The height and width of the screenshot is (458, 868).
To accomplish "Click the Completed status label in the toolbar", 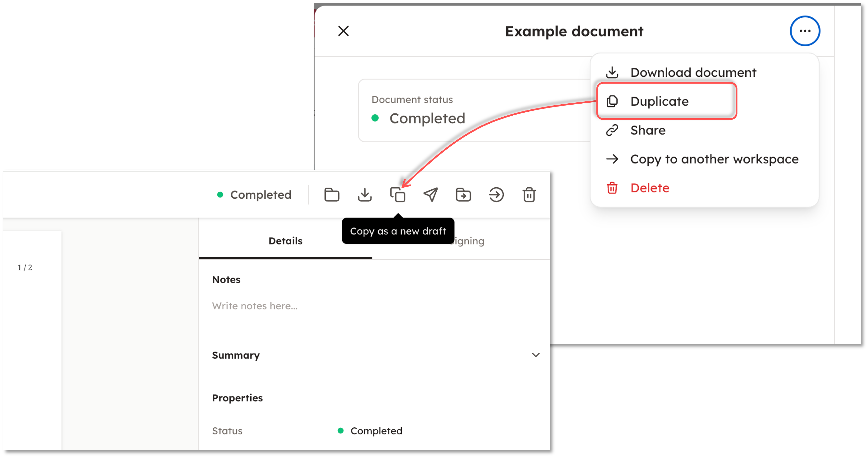I will 260,195.
